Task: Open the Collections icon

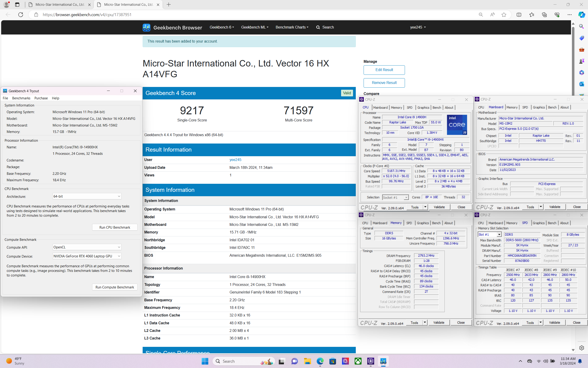Action: tap(544, 14)
